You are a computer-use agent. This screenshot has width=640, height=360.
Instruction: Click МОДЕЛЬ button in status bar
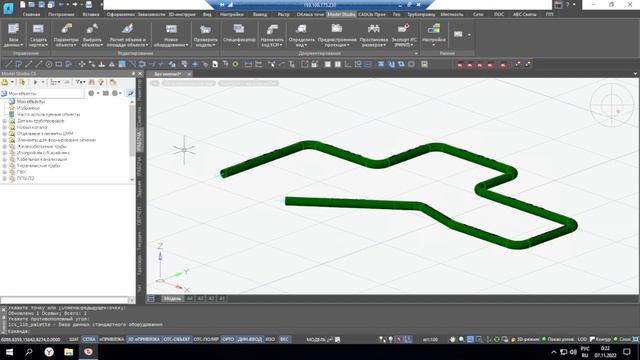point(316,339)
